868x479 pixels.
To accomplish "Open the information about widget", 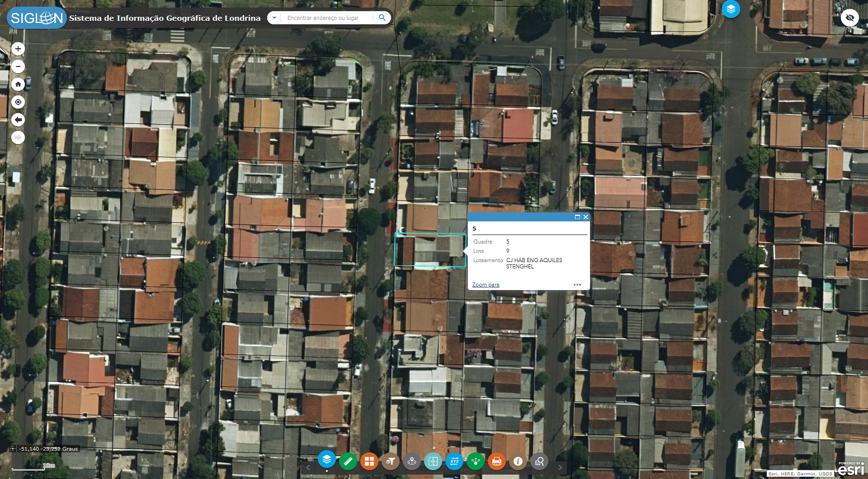I will click(518, 461).
